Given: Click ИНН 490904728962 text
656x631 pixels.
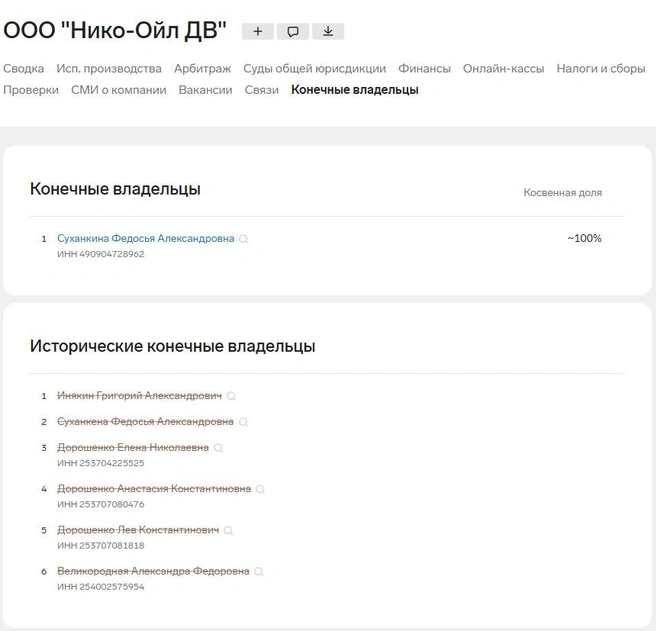Looking at the screenshot, I should (101, 254).
